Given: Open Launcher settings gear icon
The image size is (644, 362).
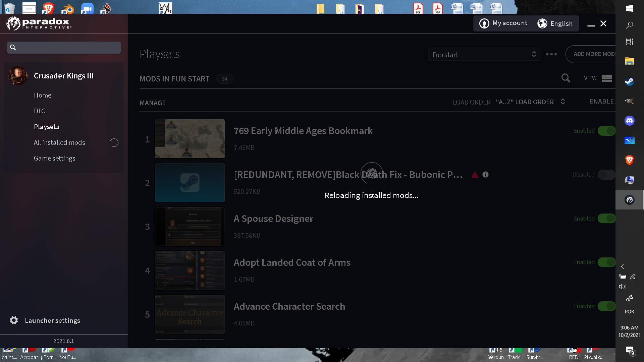Looking at the screenshot, I should click(14, 320).
